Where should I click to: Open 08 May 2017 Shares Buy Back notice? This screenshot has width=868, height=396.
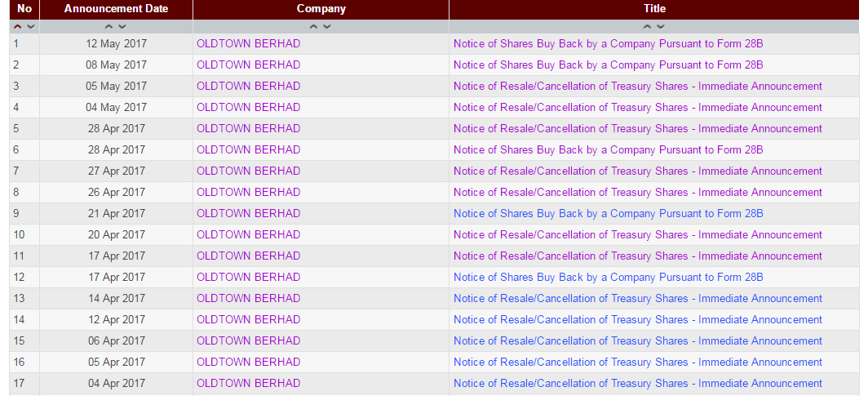point(609,65)
